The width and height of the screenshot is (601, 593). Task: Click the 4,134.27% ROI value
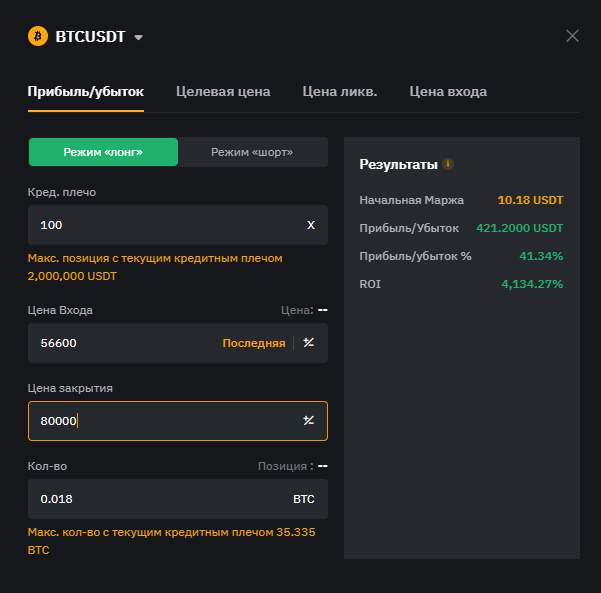pos(532,284)
